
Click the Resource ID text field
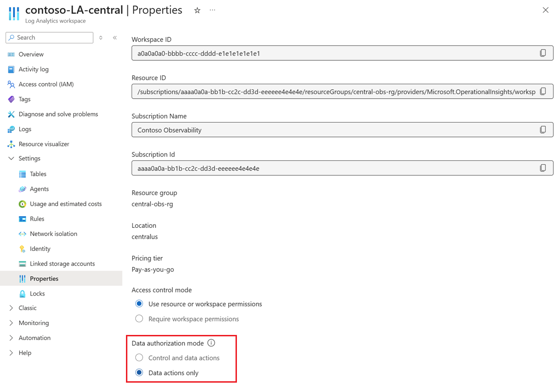pyautogui.click(x=342, y=91)
